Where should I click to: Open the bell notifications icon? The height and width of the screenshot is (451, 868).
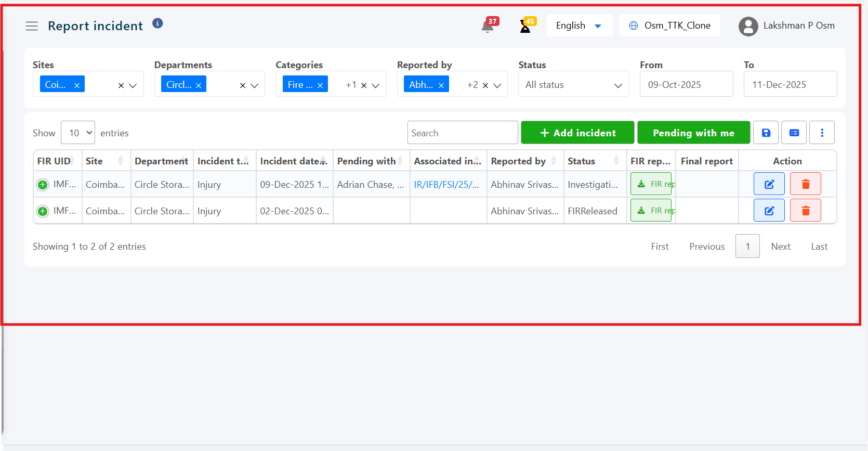(488, 27)
